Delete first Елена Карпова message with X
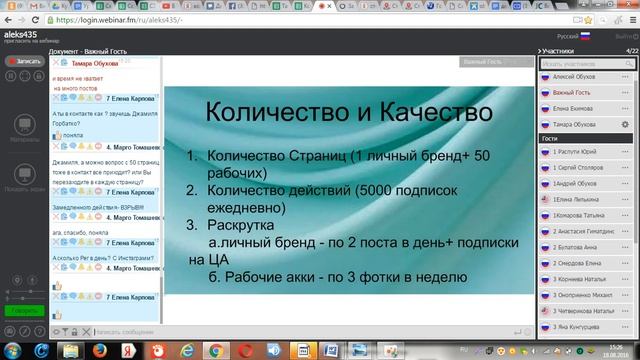 click(x=56, y=98)
